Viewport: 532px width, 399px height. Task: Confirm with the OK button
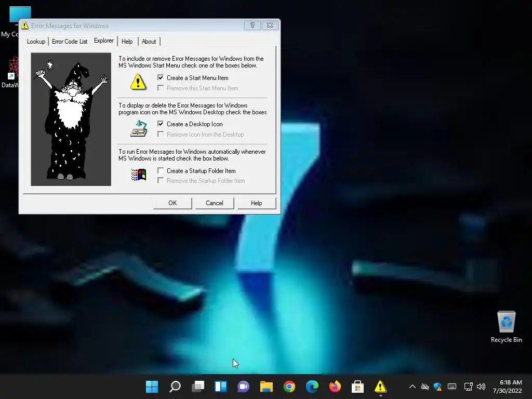172,203
